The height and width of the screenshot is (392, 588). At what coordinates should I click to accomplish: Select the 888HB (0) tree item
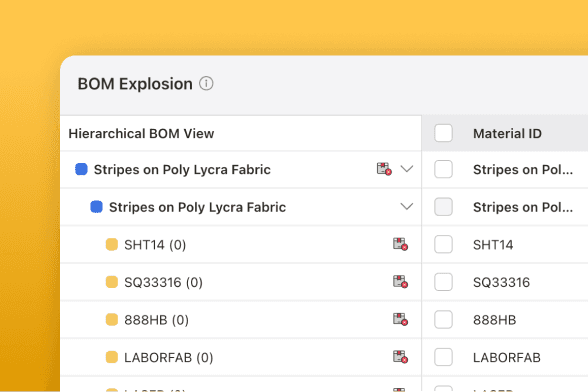(156, 320)
